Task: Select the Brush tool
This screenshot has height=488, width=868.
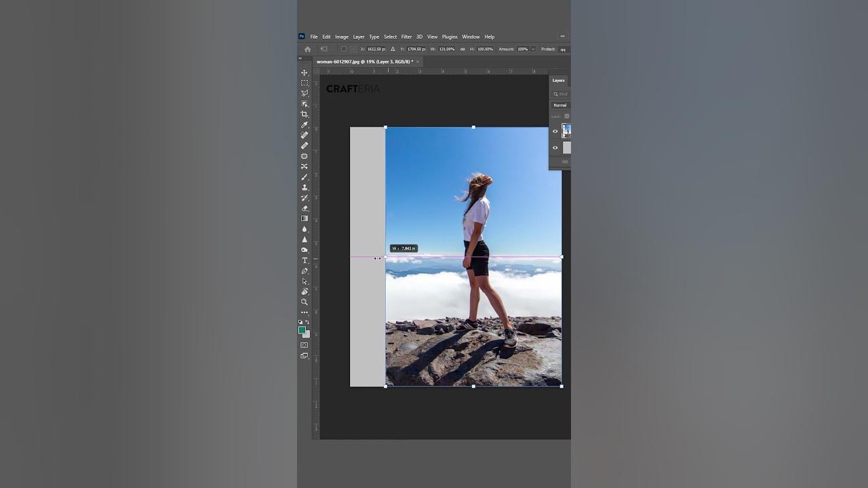Action: point(304,177)
